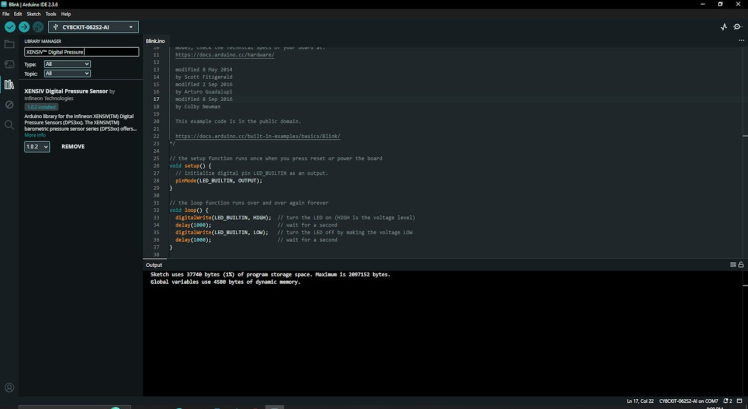Image resolution: width=748 pixels, height=409 pixels.
Task: Open Boards Manager in the sidebar
Action: pyautogui.click(x=9, y=64)
